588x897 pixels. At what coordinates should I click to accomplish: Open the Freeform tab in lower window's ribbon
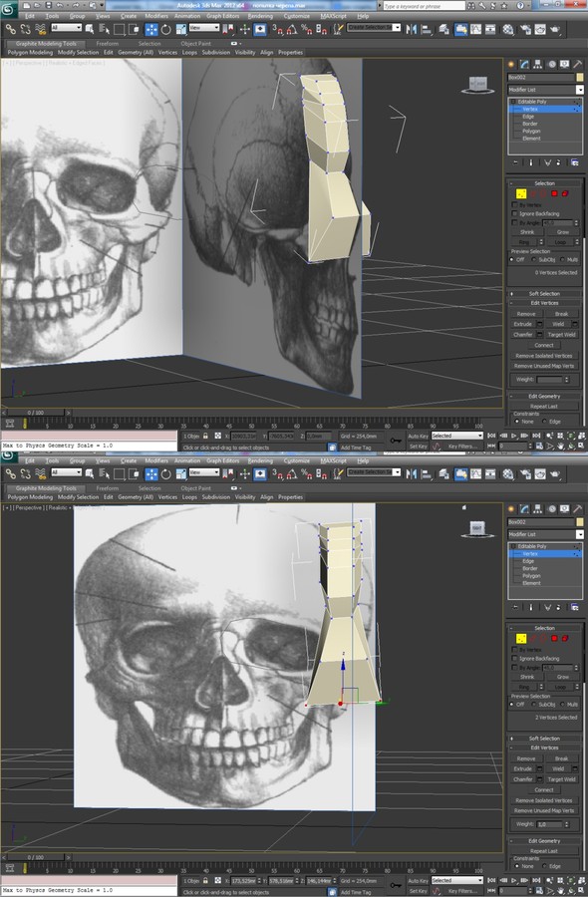(x=107, y=488)
